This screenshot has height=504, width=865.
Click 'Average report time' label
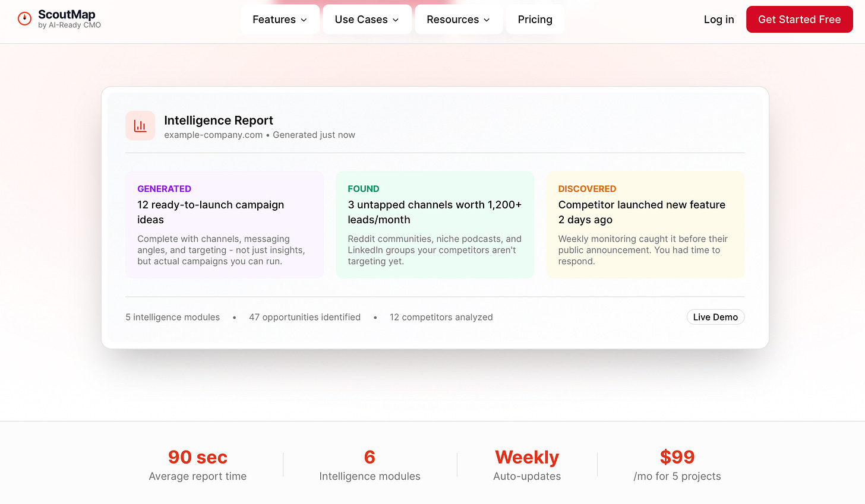(198, 476)
